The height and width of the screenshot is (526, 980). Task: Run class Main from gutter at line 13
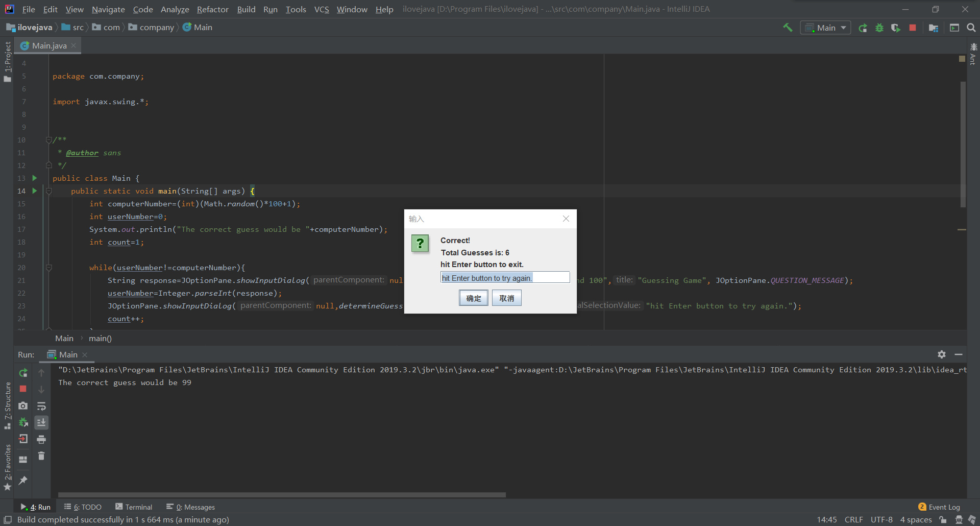click(35, 178)
